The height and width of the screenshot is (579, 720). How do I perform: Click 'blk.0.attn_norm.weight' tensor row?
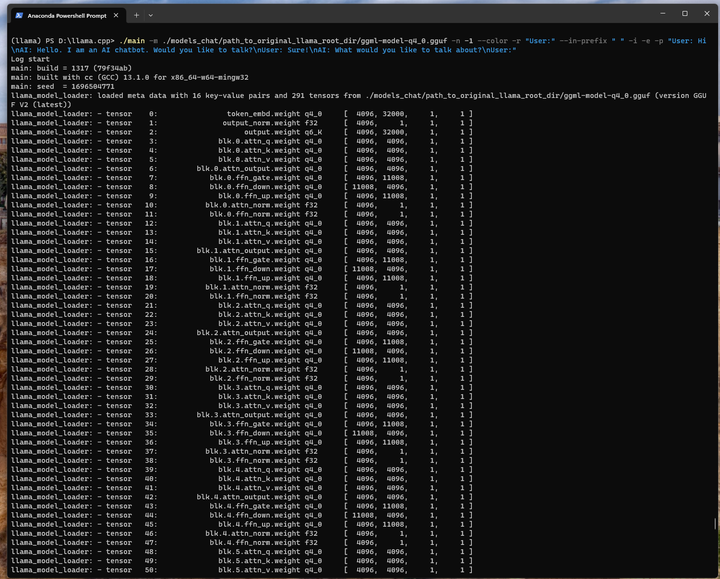(242, 205)
